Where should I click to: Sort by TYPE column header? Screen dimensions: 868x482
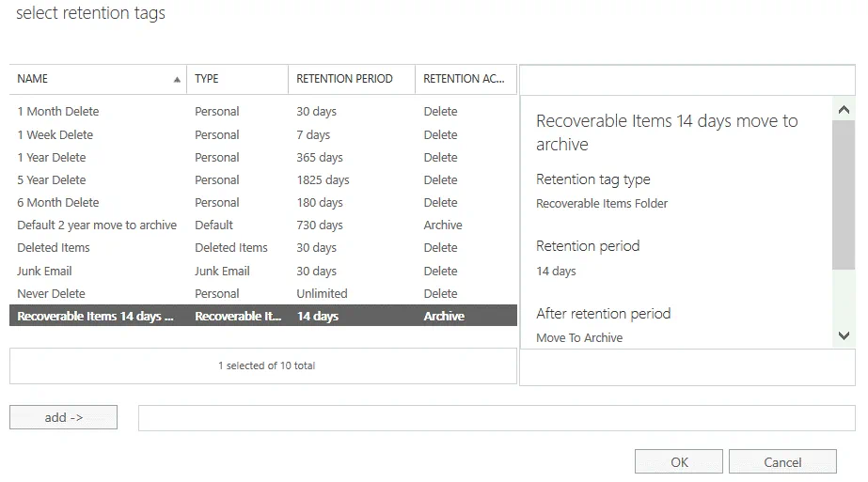click(237, 79)
